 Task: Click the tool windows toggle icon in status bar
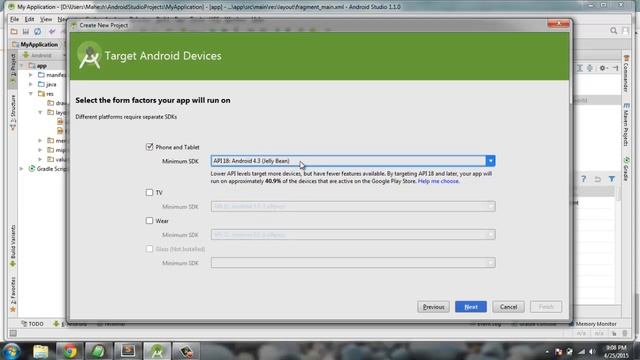click(x=13, y=333)
